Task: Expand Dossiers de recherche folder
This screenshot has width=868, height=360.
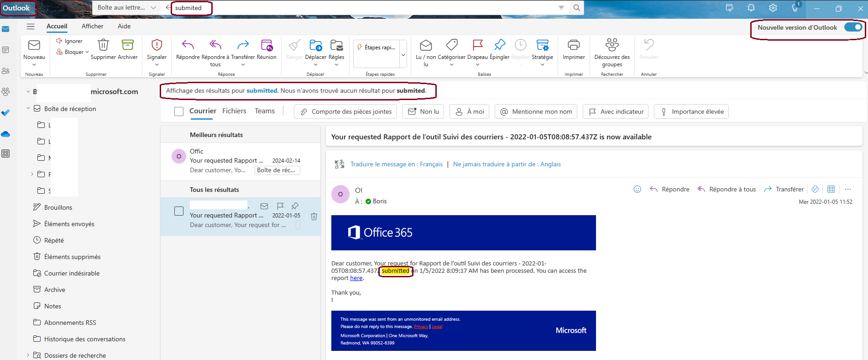Action: click(28, 355)
